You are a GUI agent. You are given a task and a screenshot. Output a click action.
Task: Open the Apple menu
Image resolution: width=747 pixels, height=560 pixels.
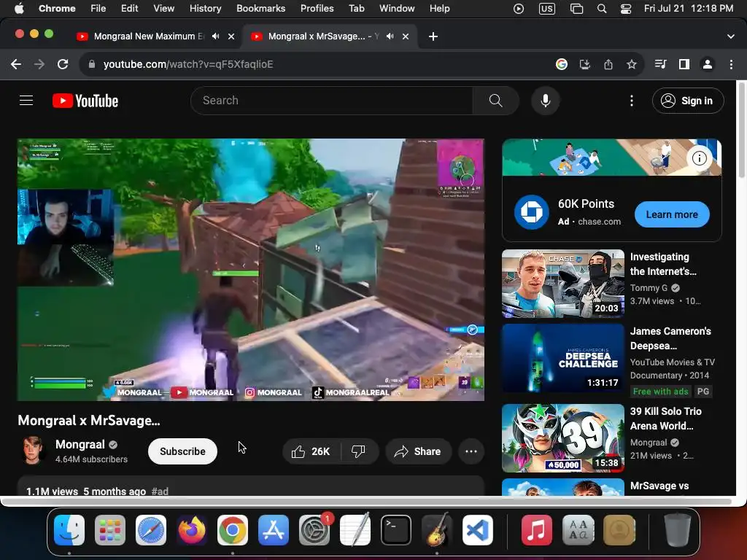coord(19,8)
